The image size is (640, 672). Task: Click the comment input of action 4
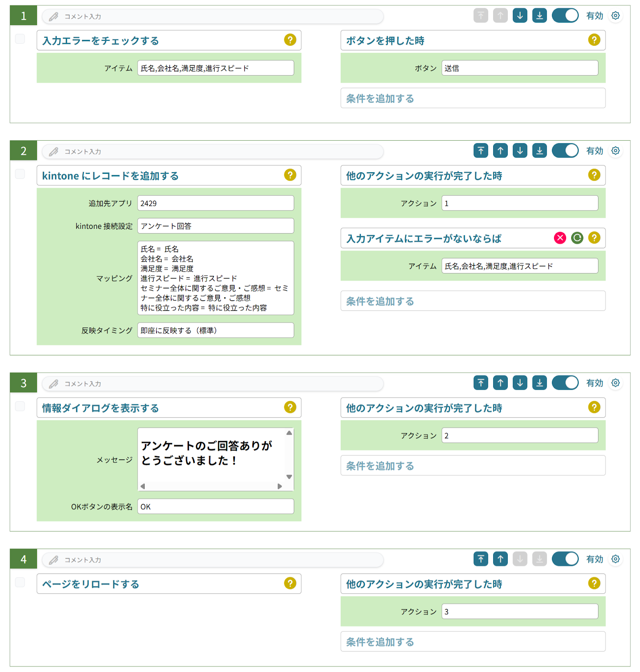pyautogui.click(x=212, y=559)
